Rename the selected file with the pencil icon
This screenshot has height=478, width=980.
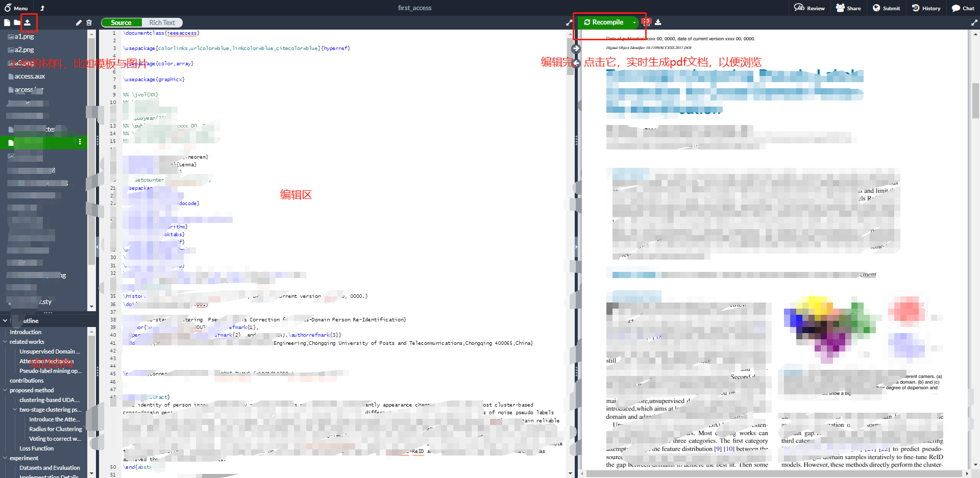(78, 22)
